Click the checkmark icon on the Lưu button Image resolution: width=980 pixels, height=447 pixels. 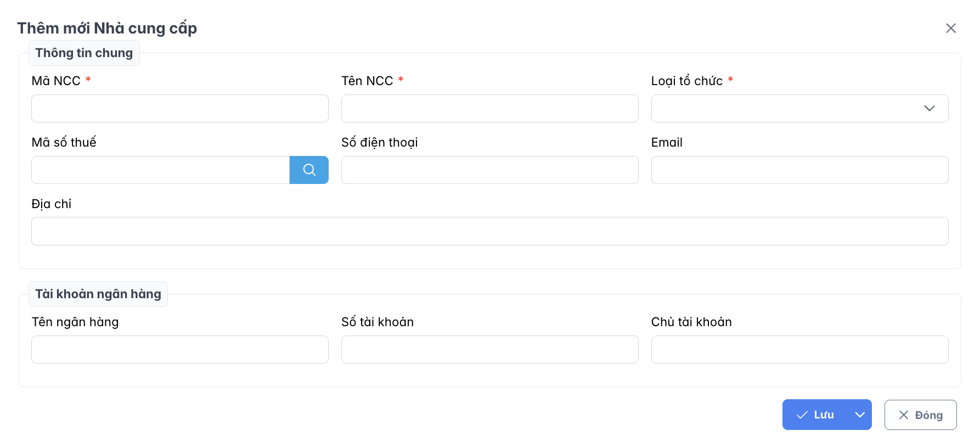pos(802,415)
